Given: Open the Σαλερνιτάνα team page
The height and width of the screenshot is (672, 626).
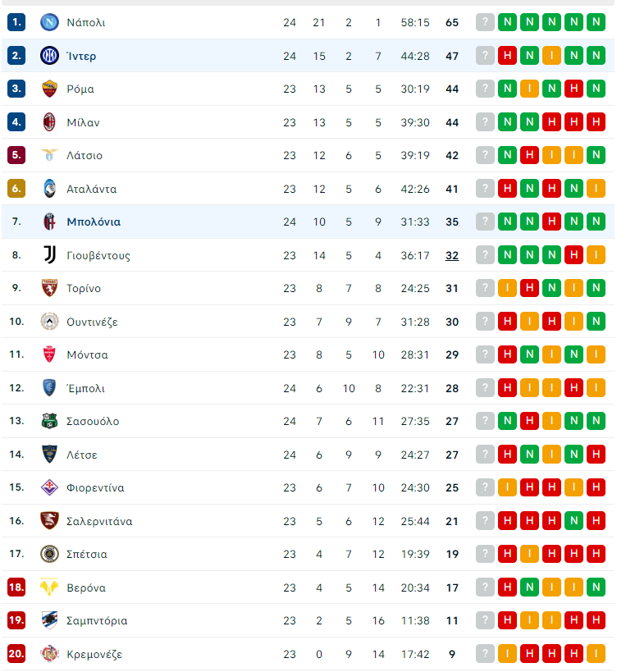Looking at the screenshot, I should [99, 521].
